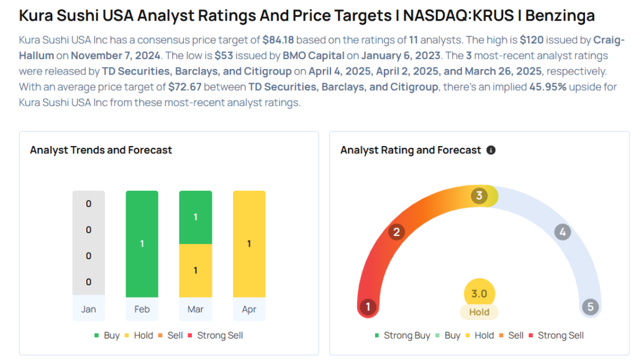636x364 pixels.
Task: Click the Hold rating badge under 3.0
Action: click(x=479, y=312)
